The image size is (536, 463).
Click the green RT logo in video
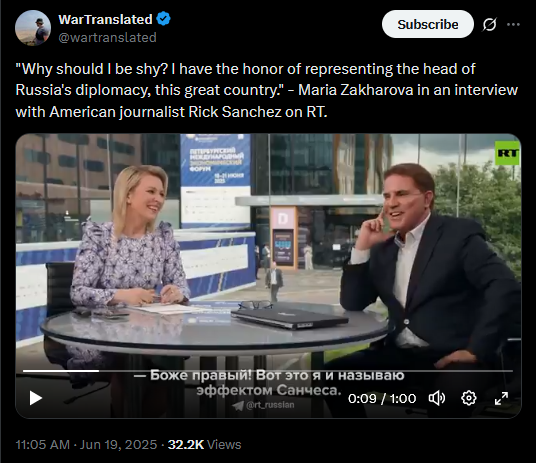[x=507, y=153]
